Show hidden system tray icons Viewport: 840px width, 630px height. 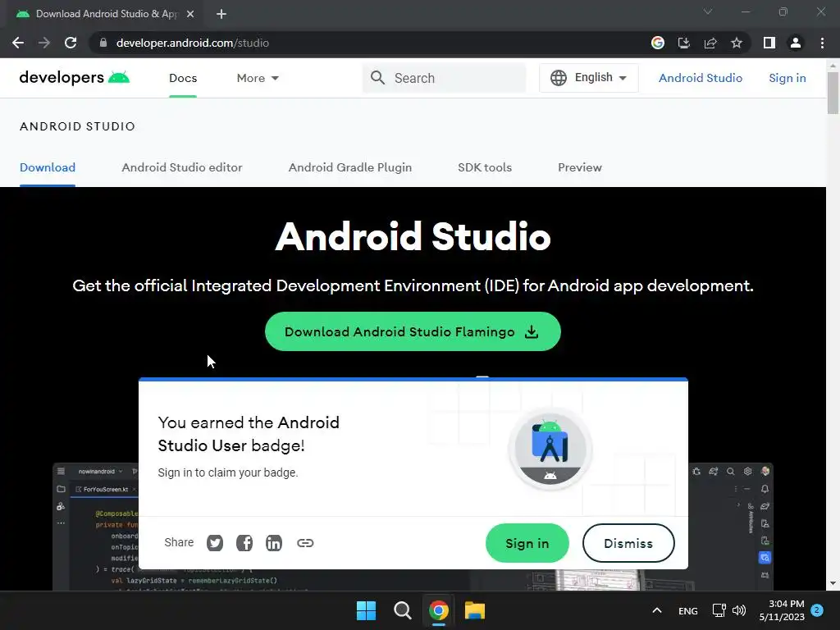(x=657, y=610)
